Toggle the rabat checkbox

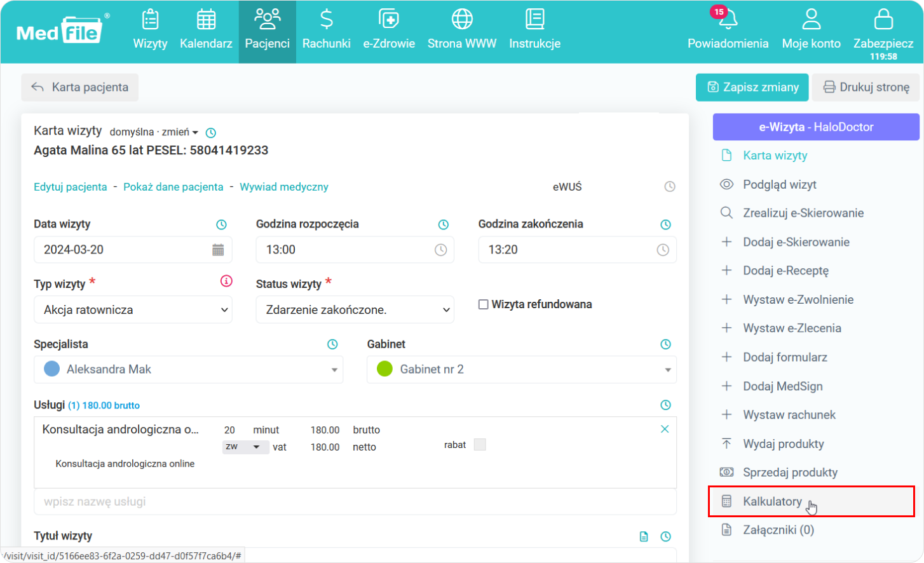480,444
